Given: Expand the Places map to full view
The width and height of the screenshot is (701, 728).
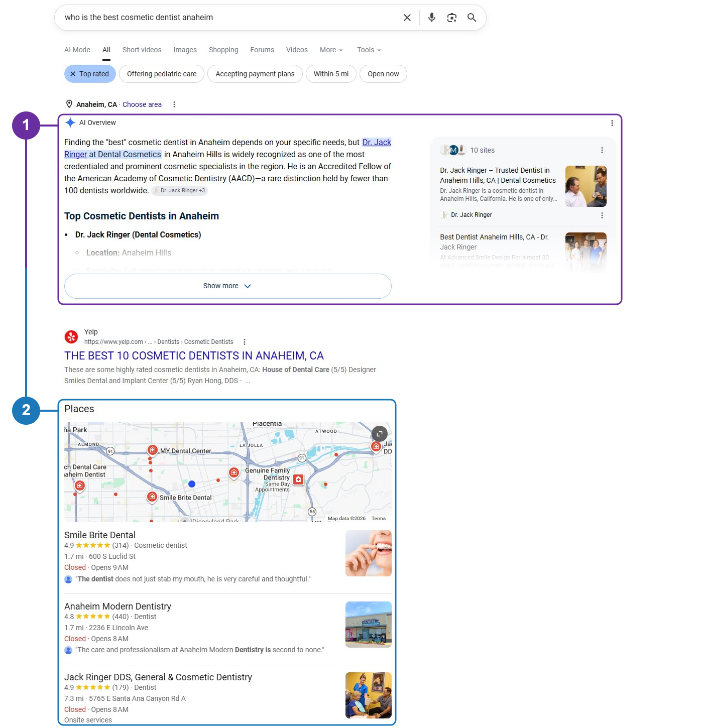Looking at the screenshot, I should pos(380,433).
